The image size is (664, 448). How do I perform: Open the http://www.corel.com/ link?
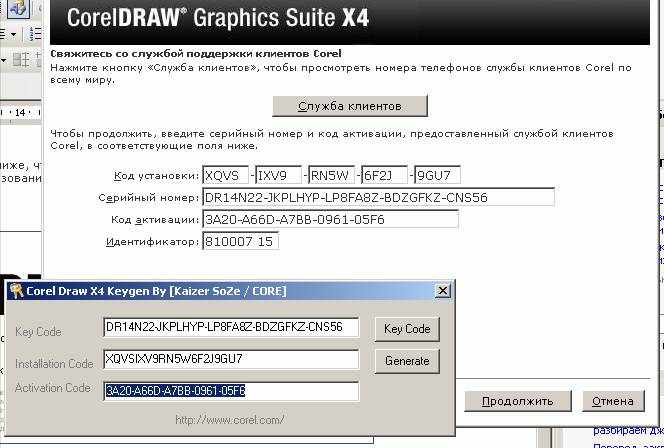pos(229,420)
